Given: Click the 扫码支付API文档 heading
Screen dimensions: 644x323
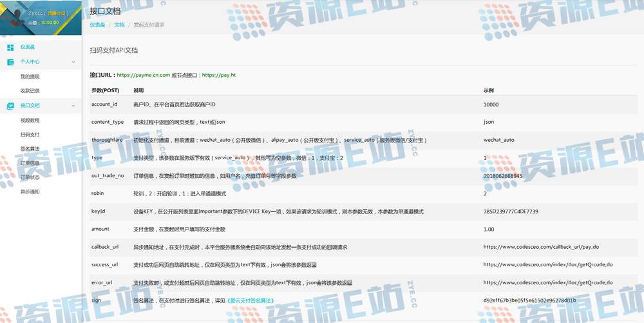Looking at the screenshot, I should 114,50.
